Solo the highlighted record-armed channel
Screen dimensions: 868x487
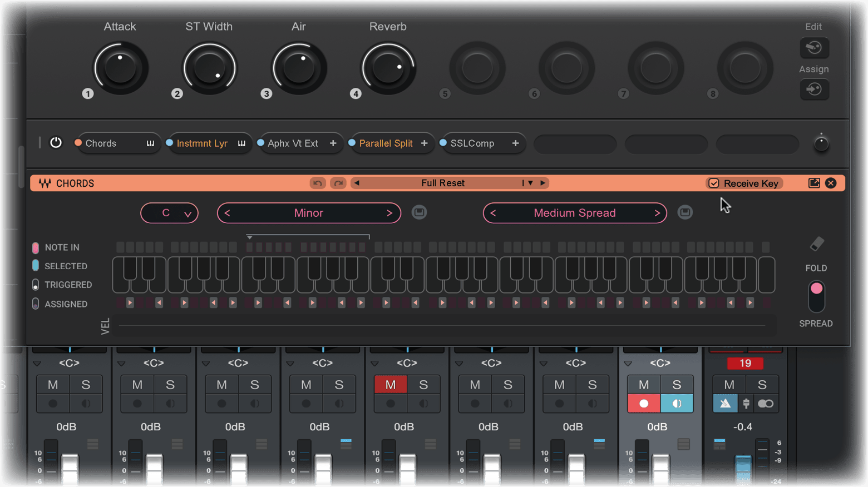677,385
